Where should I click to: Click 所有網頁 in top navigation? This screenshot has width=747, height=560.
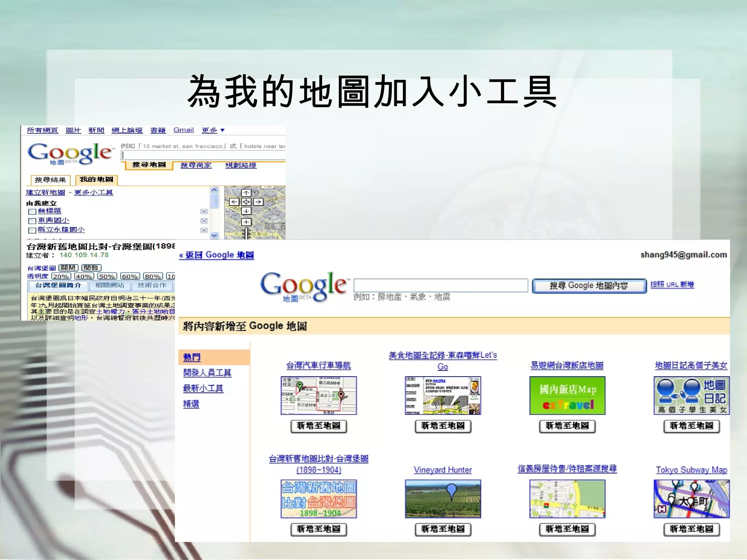click(42, 130)
